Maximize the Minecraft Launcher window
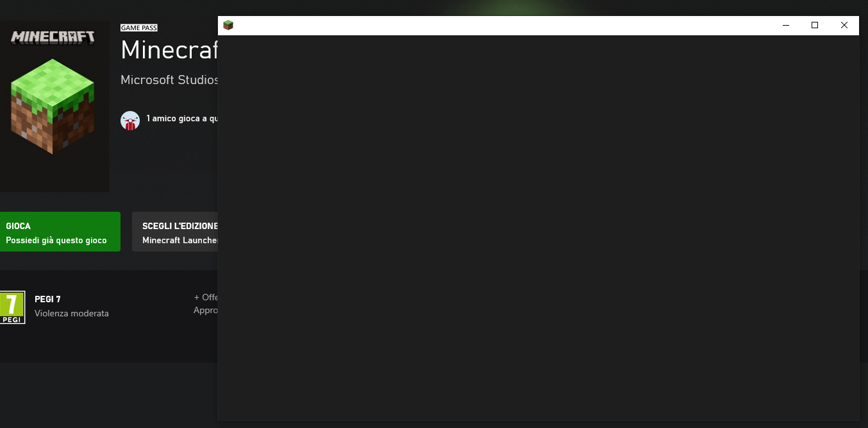The image size is (868, 428). coord(815,26)
